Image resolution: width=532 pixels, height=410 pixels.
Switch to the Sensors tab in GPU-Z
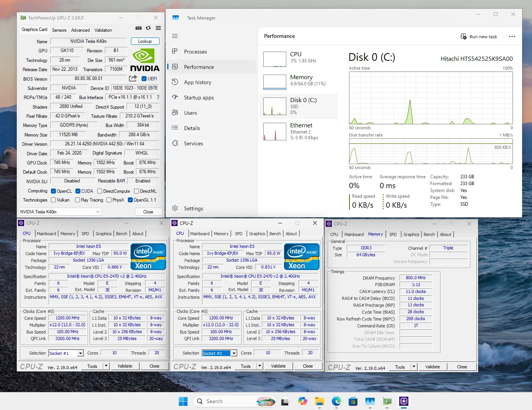click(59, 30)
